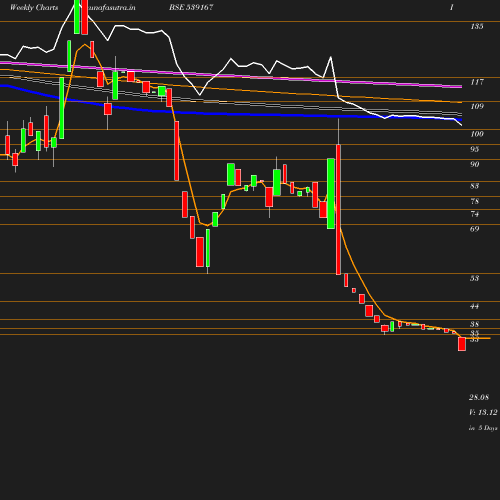Select the 100 price axis label
Viewport: 500px width, 500px height.
477,134
